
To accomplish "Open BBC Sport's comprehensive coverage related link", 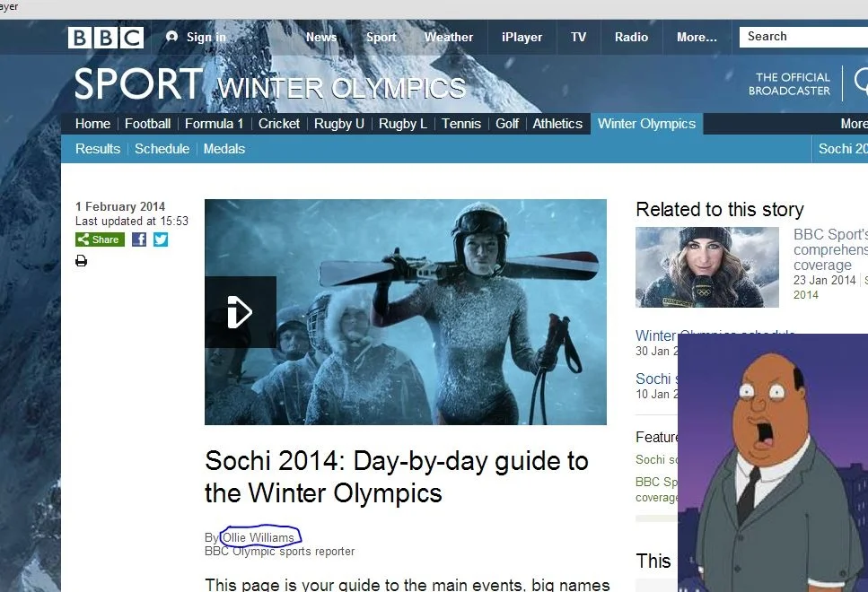I will coord(830,249).
